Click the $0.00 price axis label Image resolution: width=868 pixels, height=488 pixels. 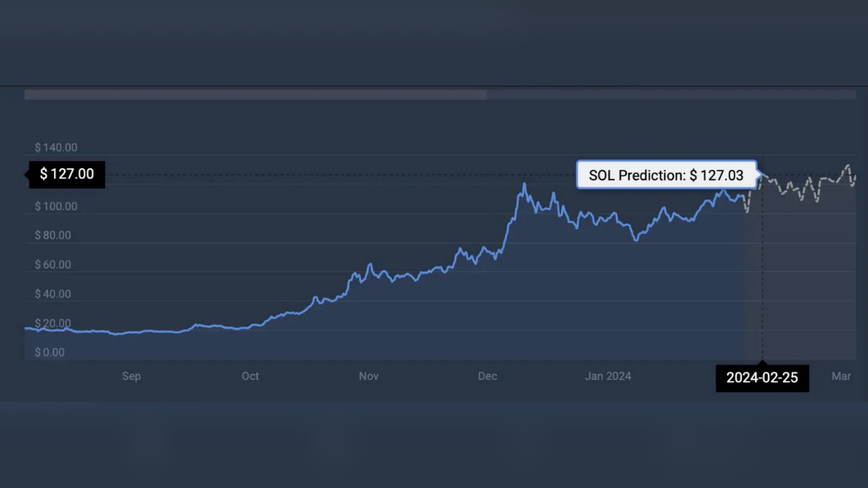(50, 352)
